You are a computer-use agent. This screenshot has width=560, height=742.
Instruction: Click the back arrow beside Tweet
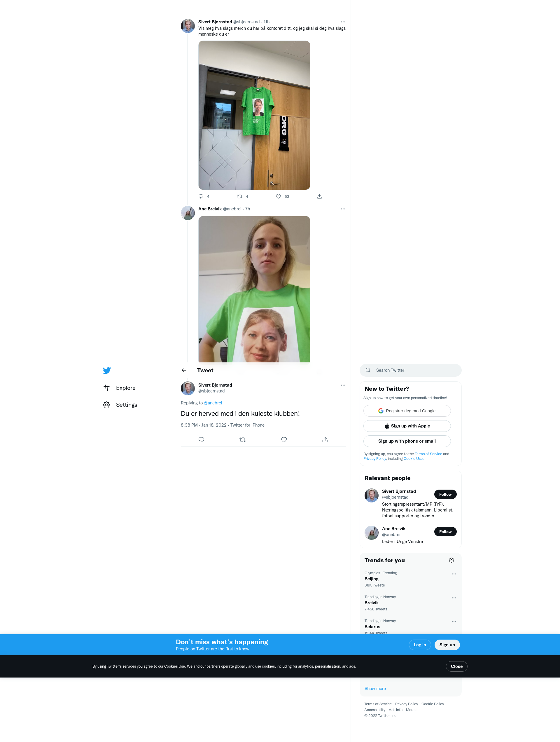click(x=184, y=370)
